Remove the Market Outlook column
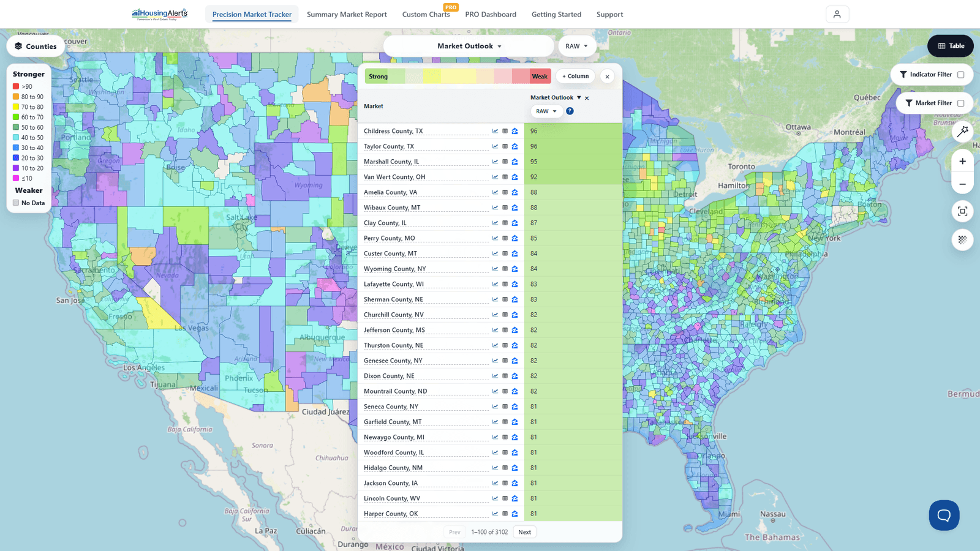This screenshot has height=551, width=980. click(587, 98)
